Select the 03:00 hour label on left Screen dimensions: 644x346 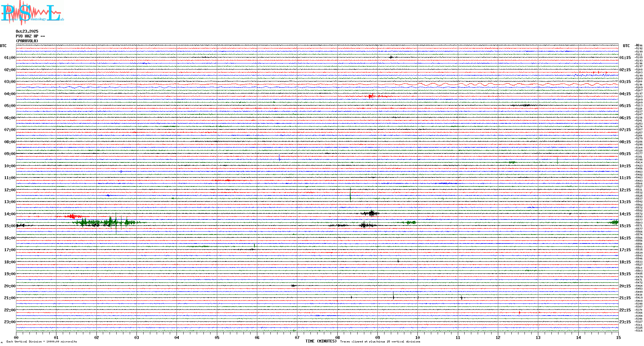click(x=10, y=82)
